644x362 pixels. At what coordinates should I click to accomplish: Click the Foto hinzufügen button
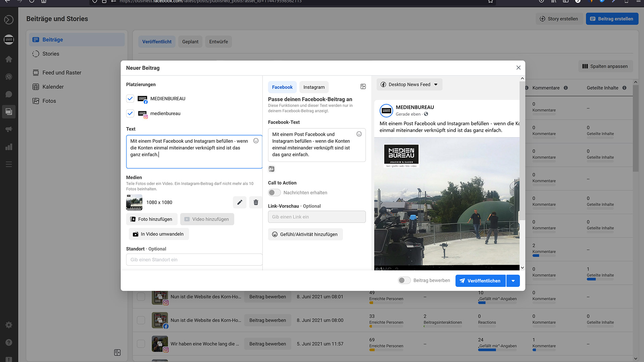(x=151, y=219)
